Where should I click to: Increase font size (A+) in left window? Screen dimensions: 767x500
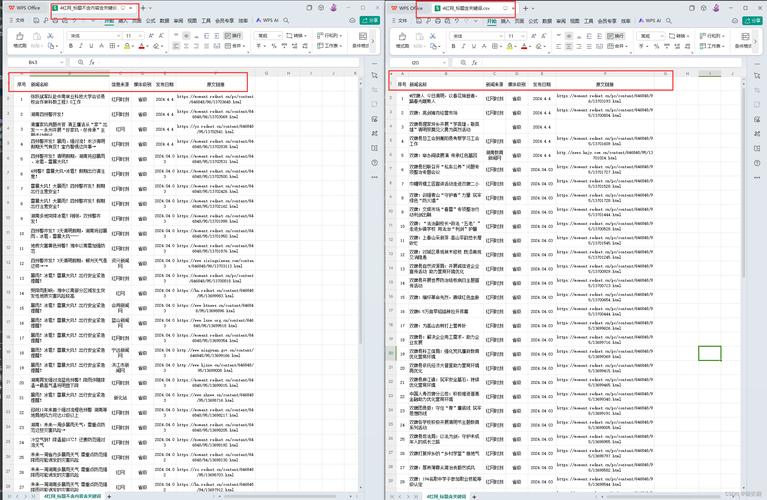tap(151, 36)
